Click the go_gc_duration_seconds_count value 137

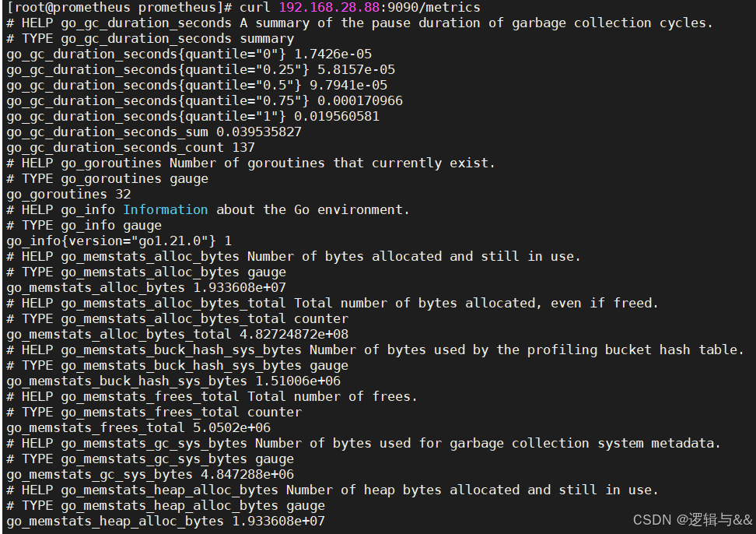(x=243, y=147)
